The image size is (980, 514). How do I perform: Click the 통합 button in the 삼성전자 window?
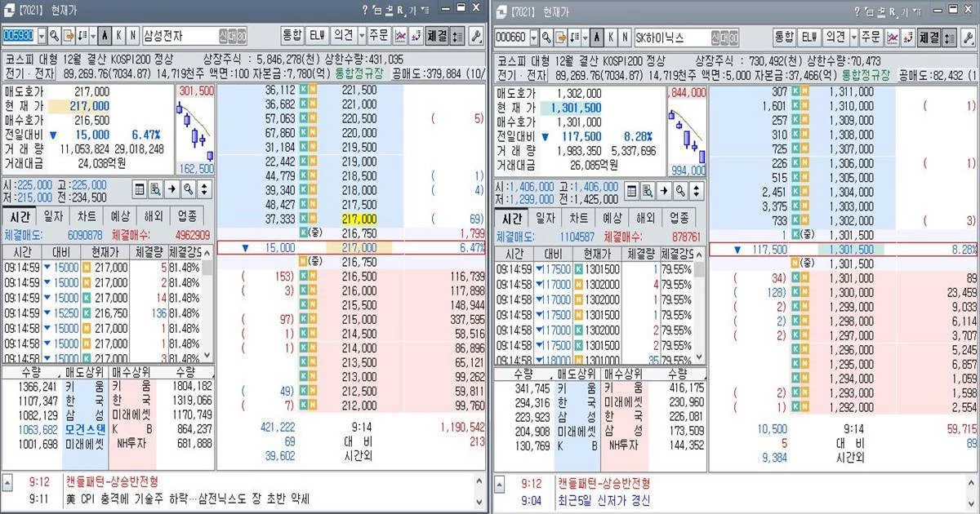pyautogui.click(x=292, y=37)
